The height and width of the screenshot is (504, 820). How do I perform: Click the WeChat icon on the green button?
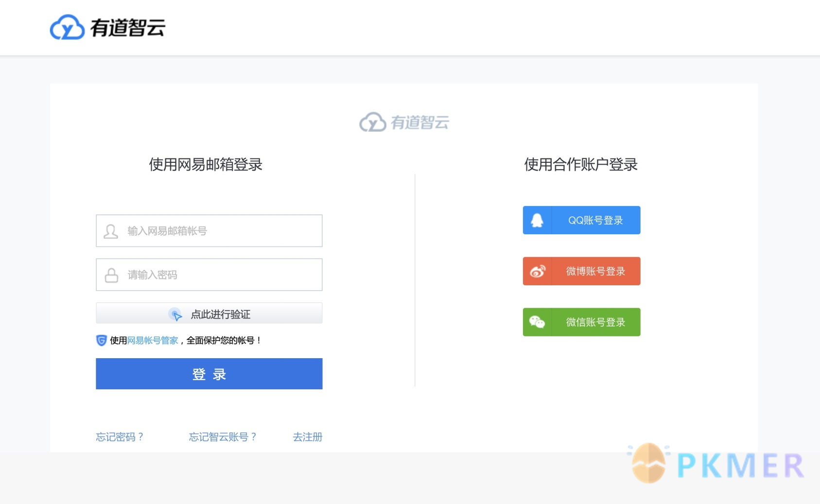(537, 322)
